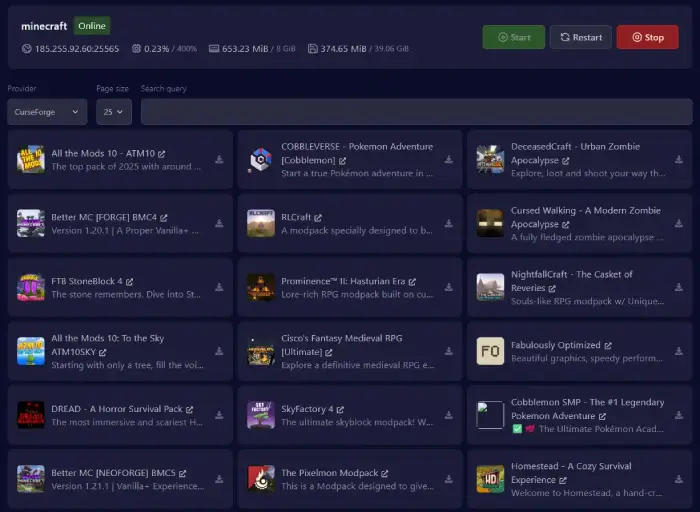
Task: Click the red Stop server button
Action: tap(648, 37)
